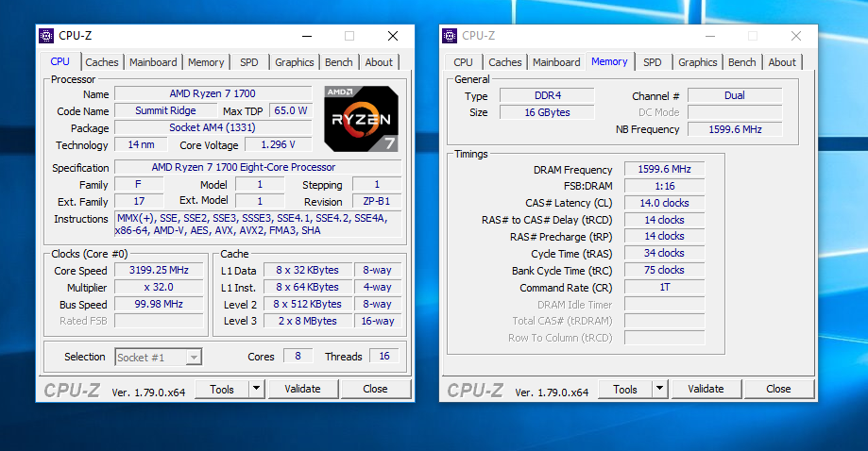
Task: Open Caches tab in right CPU-Z window
Action: click(505, 62)
